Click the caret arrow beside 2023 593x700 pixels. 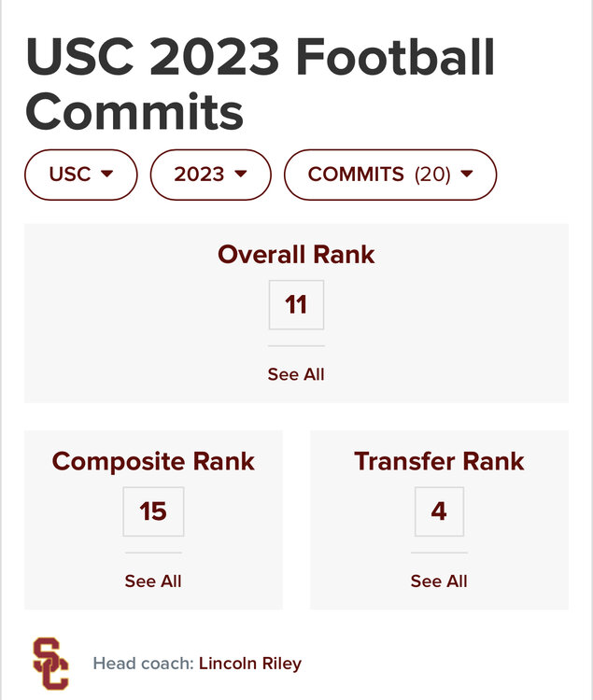241,175
